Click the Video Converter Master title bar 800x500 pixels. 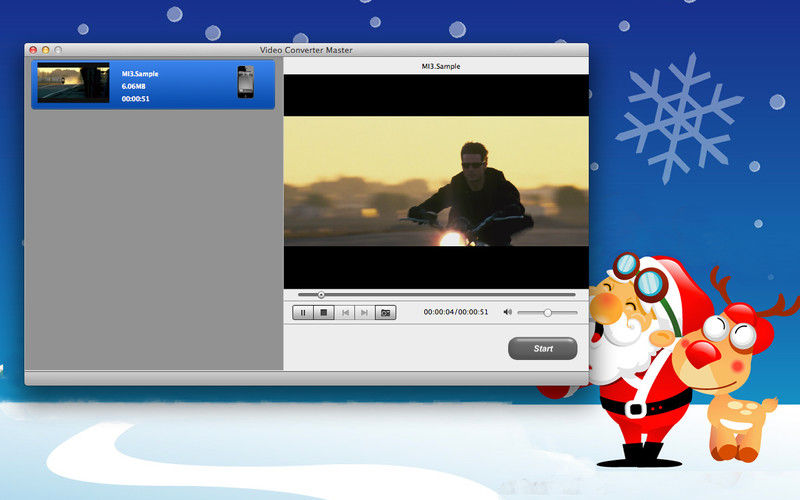tap(306, 50)
